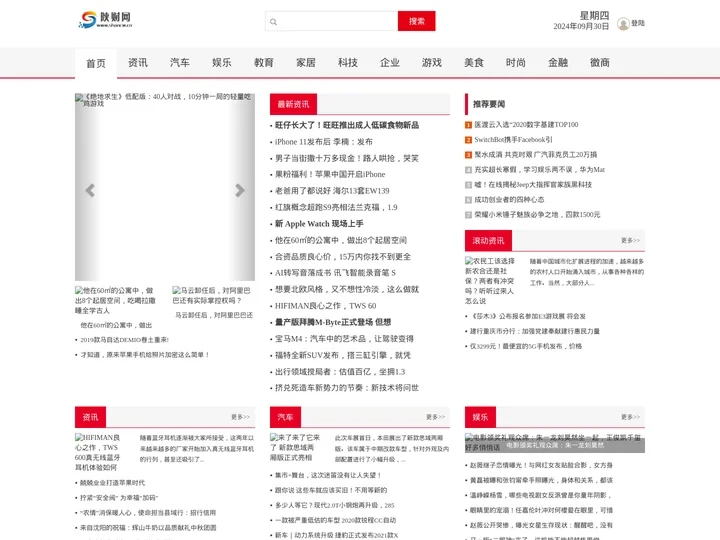Click 更多>> in 滚动资讯 section
Image resolution: width=720 pixels, height=540 pixels.
[x=630, y=241]
